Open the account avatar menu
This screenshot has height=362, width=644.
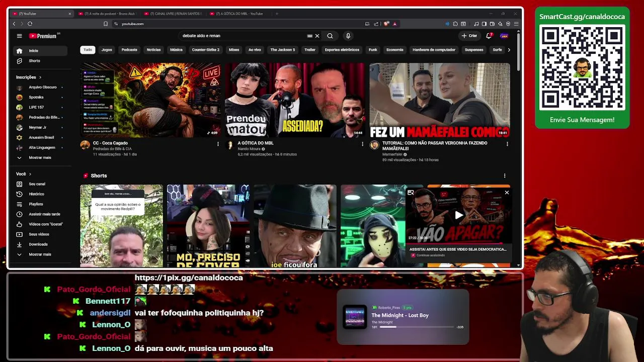pos(504,36)
